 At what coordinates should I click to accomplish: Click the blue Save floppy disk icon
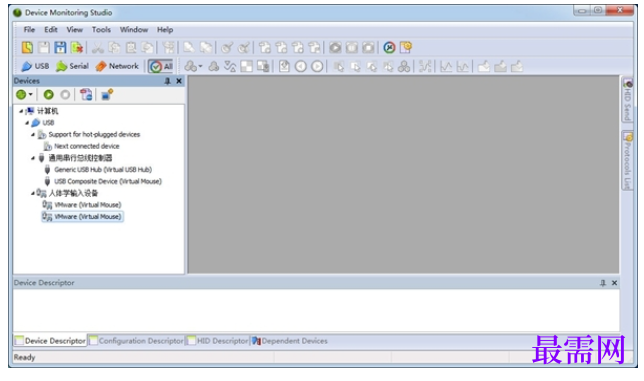60,48
